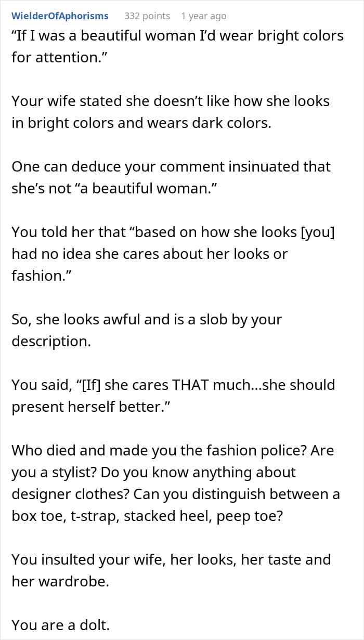This screenshot has width=364, height=640.
Task: Click the 'One can deduce' paragraph
Action: tap(171, 177)
